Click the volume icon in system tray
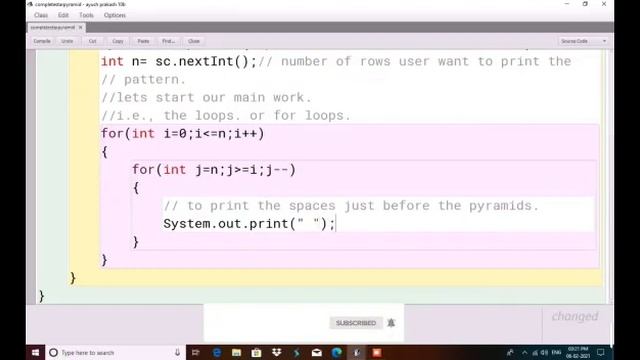 tap(544, 353)
